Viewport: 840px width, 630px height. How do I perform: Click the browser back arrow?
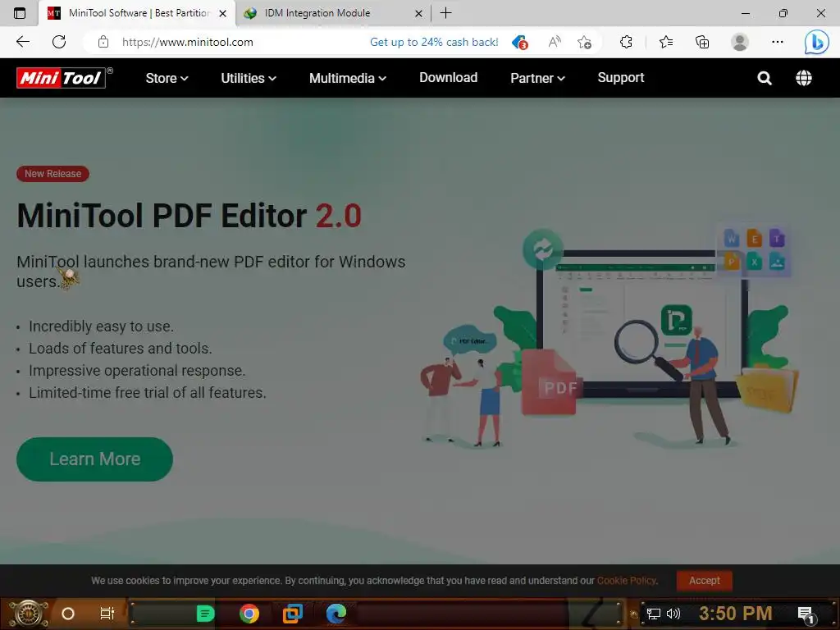[x=22, y=42]
